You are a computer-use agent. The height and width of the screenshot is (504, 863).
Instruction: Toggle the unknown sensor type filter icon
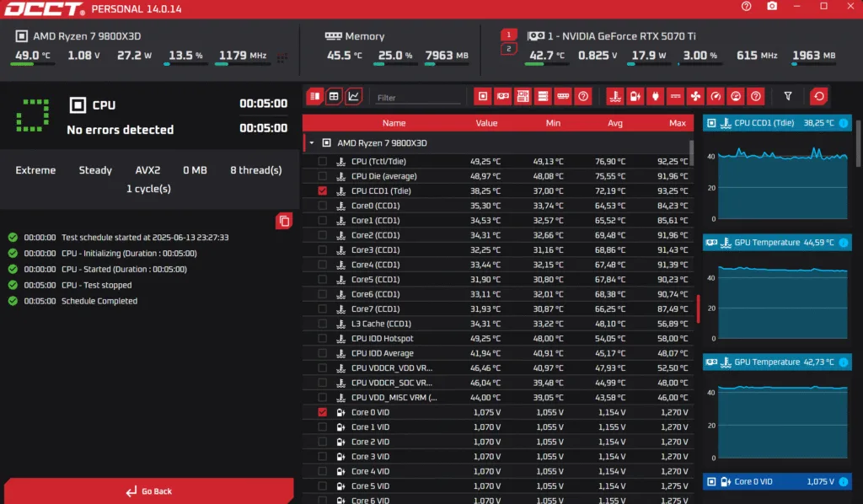pyautogui.click(x=756, y=96)
